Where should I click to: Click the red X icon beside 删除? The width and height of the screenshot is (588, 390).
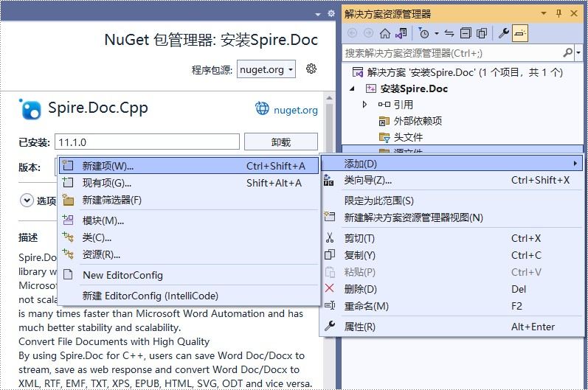[329, 288]
